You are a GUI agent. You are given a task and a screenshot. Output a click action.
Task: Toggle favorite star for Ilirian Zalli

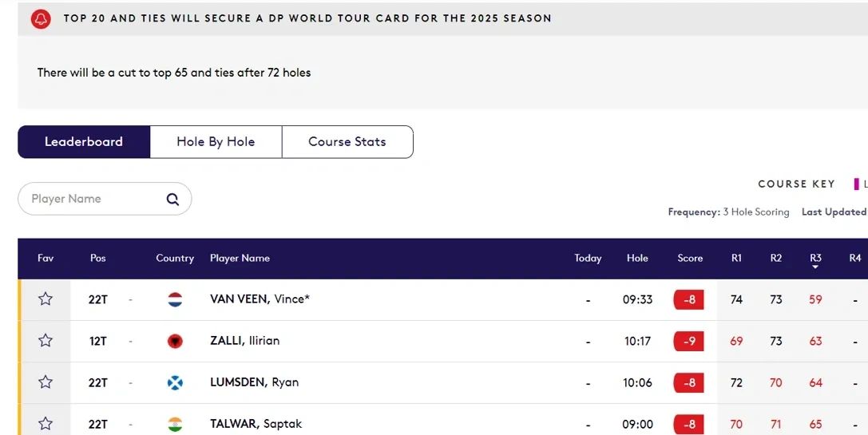point(46,340)
